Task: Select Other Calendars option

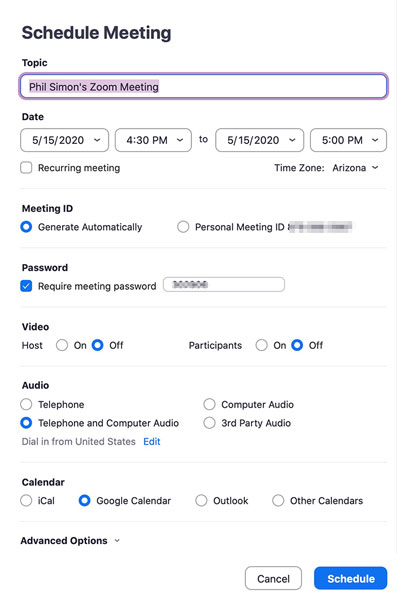Action: coord(278,501)
